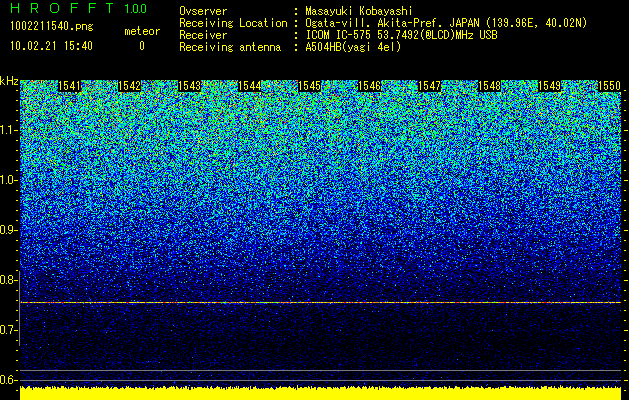Viewport: 629px width, 400px height.
Task: Click the 1549 time marker
Action: (550, 86)
